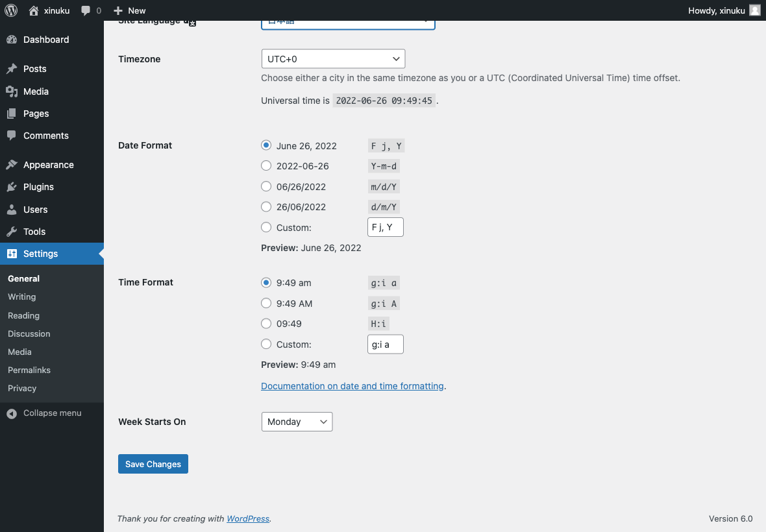Image resolution: width=766 pixels, height=532 pixels.
Task: Select the Posts pushpin icon
Action: [12, 69]
